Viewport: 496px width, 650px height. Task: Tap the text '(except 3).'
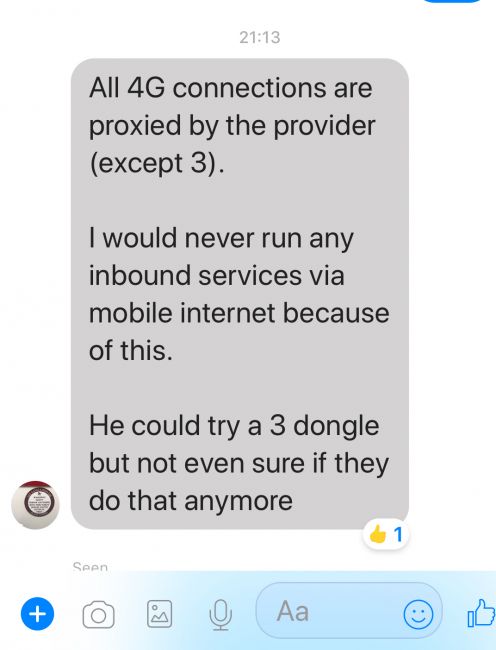coord(157,163)
